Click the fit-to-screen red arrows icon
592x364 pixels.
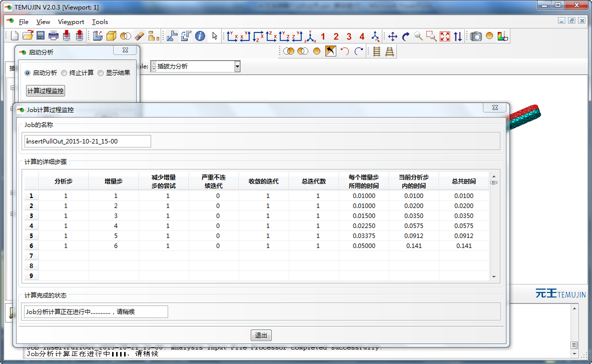pos(445,36)
